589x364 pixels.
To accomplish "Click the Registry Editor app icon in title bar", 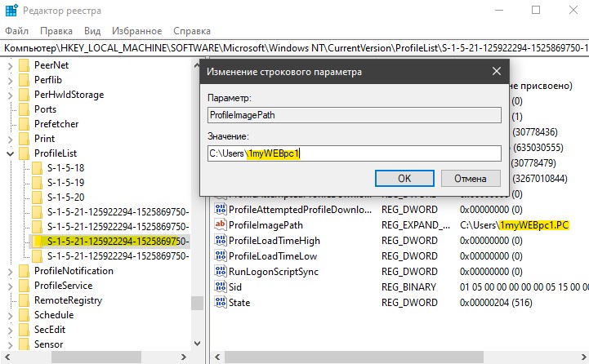I will click(x=11, y=11).
